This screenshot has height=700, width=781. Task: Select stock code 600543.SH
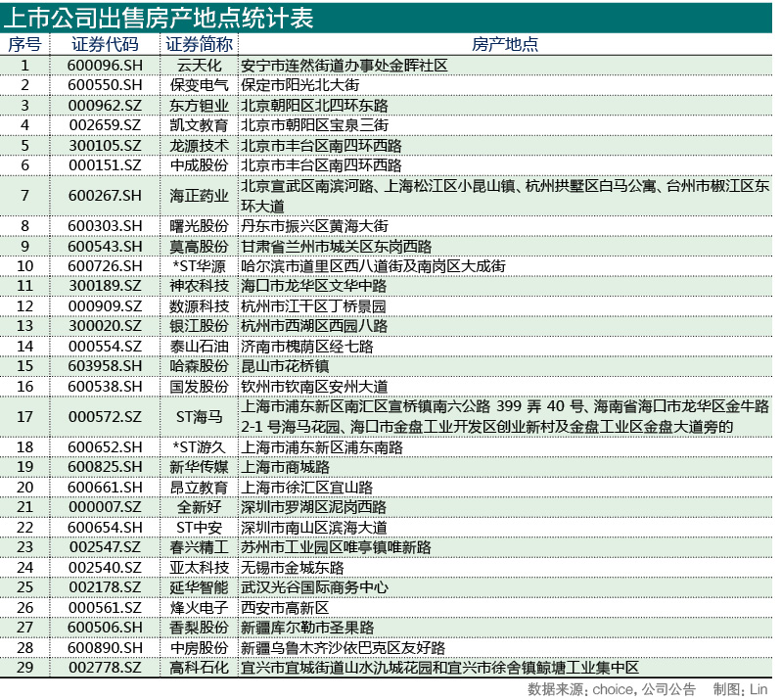point(105,247)
